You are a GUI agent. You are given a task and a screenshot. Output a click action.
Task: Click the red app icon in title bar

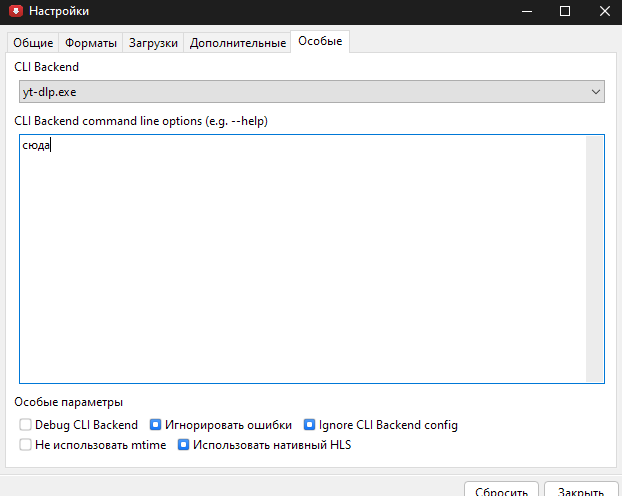click(13, 12)
